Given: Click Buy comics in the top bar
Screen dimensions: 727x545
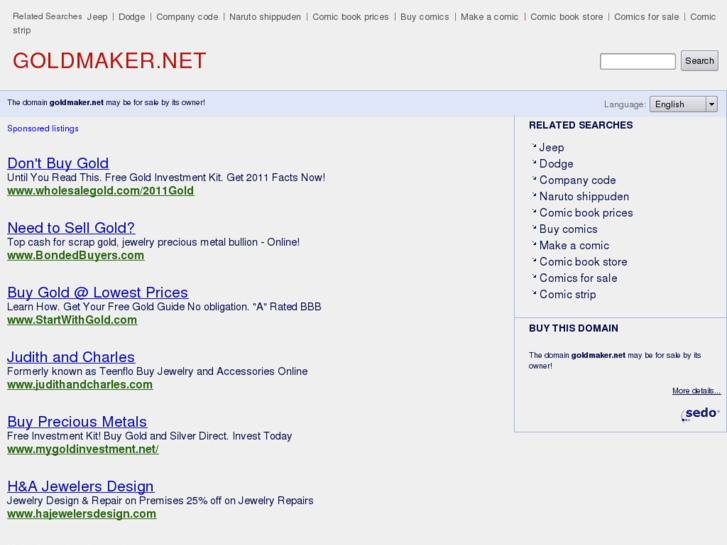Looking at the screenshot, I should (425, 17).
